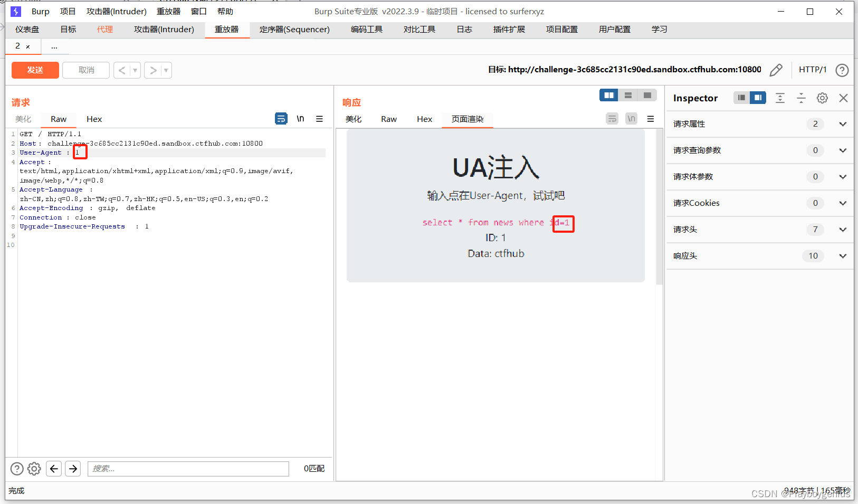
Task: Select request 美化 tab
Action: 23,119
